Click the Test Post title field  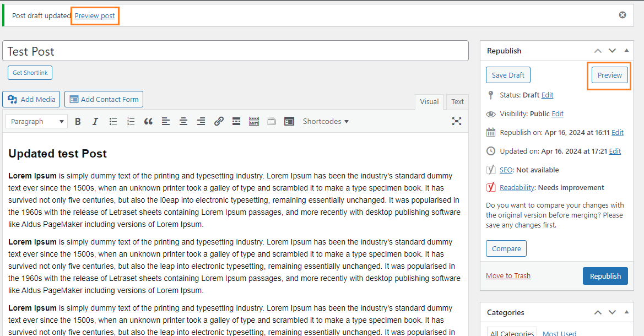[235, 51]
